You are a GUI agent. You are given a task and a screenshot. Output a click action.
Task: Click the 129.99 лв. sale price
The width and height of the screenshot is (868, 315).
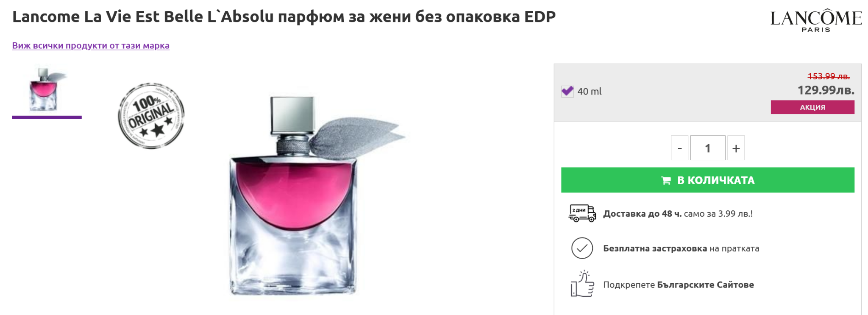tap(826, 90)
